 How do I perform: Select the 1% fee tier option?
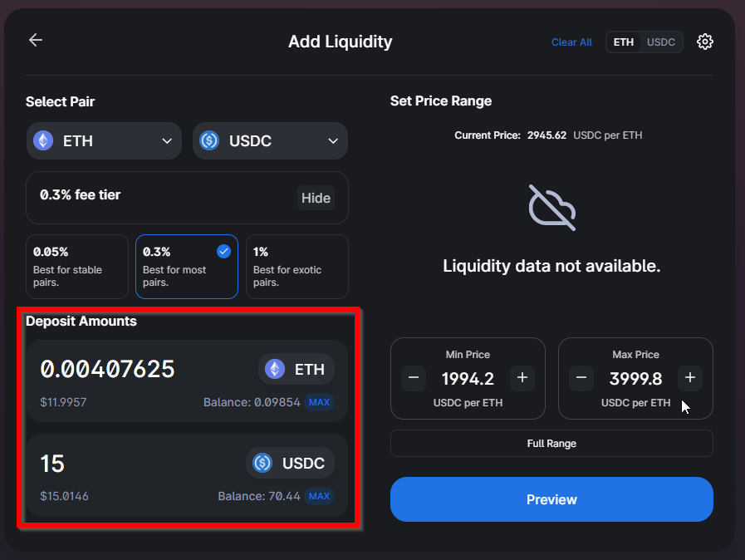(x=297, y=267)
